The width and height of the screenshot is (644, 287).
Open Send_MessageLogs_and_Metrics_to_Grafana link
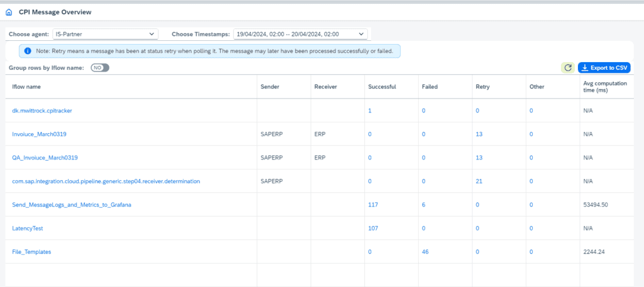coord(72,205)
